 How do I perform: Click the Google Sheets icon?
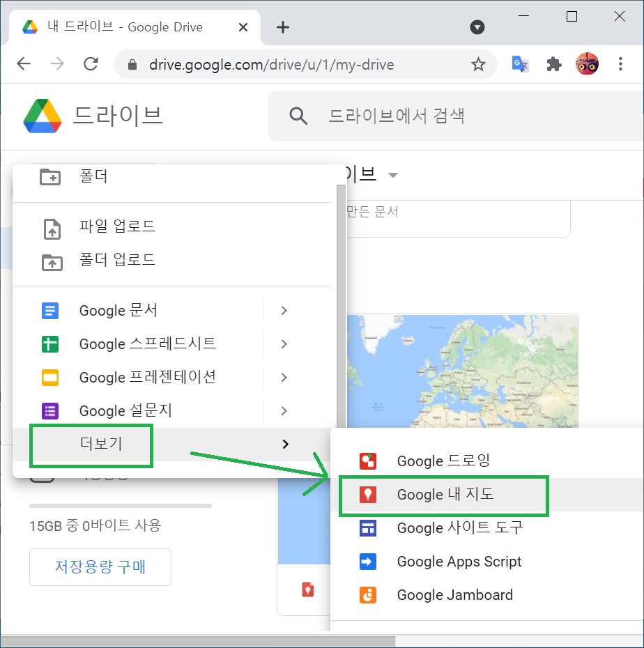tap(50, 344)
